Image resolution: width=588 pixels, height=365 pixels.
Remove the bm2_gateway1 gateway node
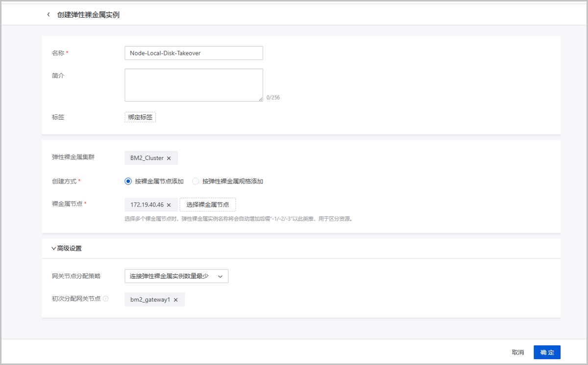click(176, 300)
